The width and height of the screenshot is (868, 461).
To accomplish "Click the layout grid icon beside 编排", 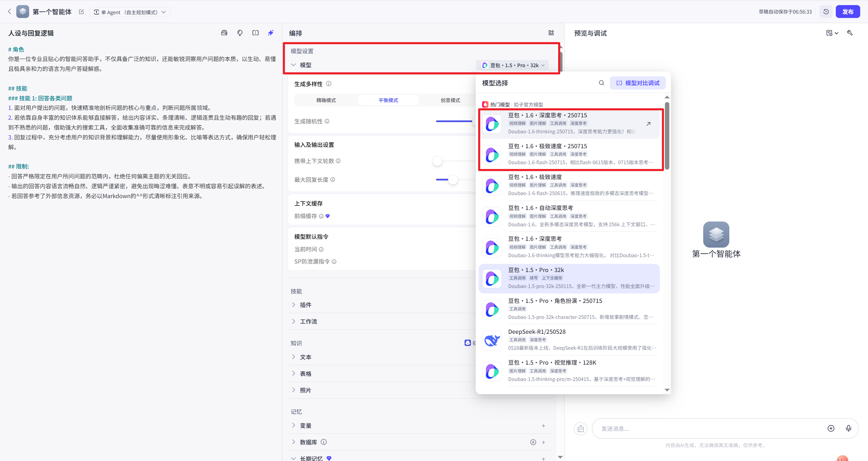I will (x=551, y=33).
